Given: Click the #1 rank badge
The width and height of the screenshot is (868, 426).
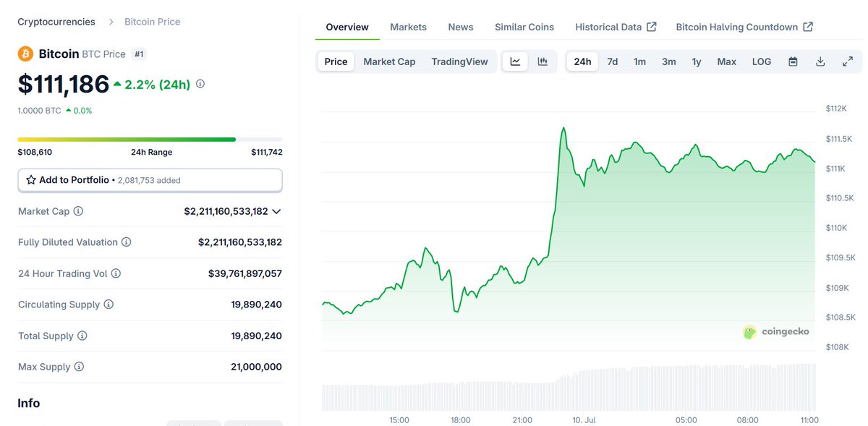Looking at the screenshot, I should point(139,54).
